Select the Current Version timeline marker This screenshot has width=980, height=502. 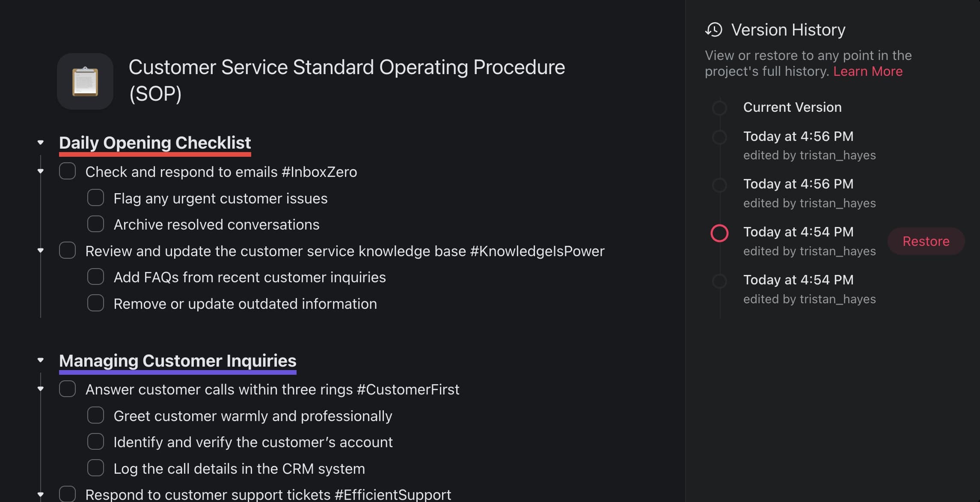pos(719,108)
